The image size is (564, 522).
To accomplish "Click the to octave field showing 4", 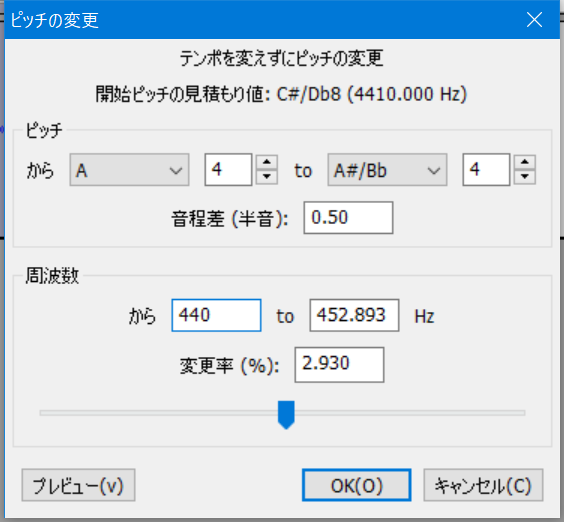I will [x=486, y=169].
